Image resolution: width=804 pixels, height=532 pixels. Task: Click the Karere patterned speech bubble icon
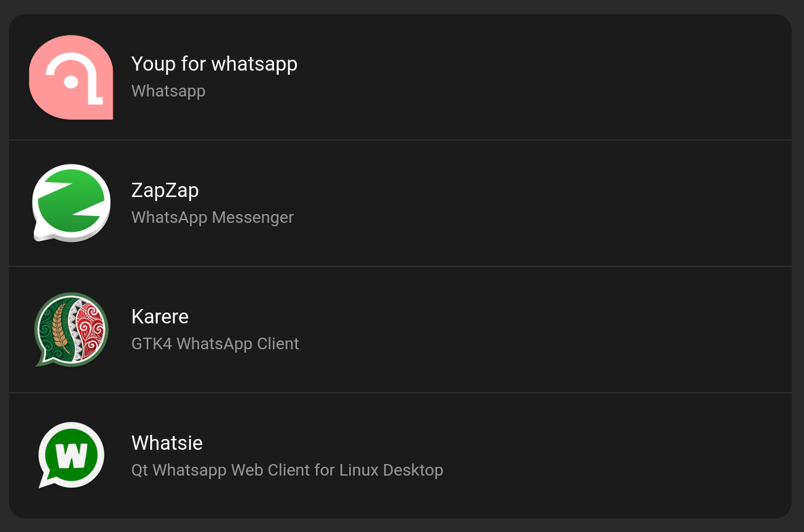click(71, 330)
